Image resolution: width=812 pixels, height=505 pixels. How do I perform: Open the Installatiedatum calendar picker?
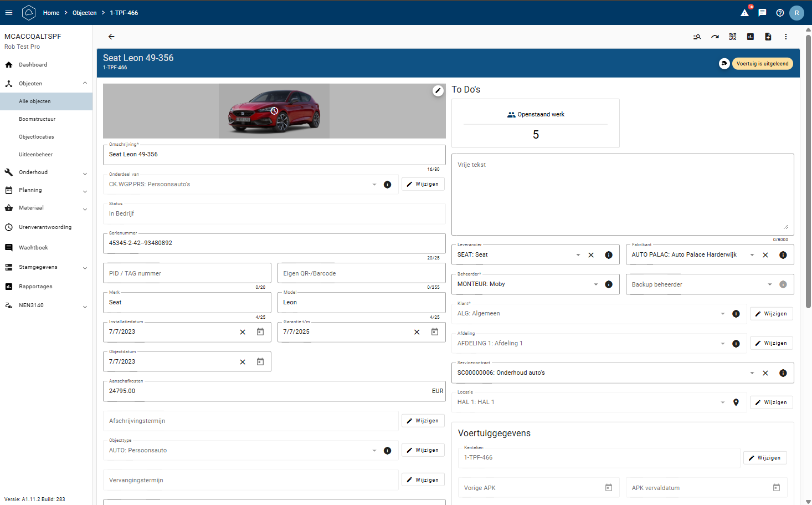tap(260, 332)
